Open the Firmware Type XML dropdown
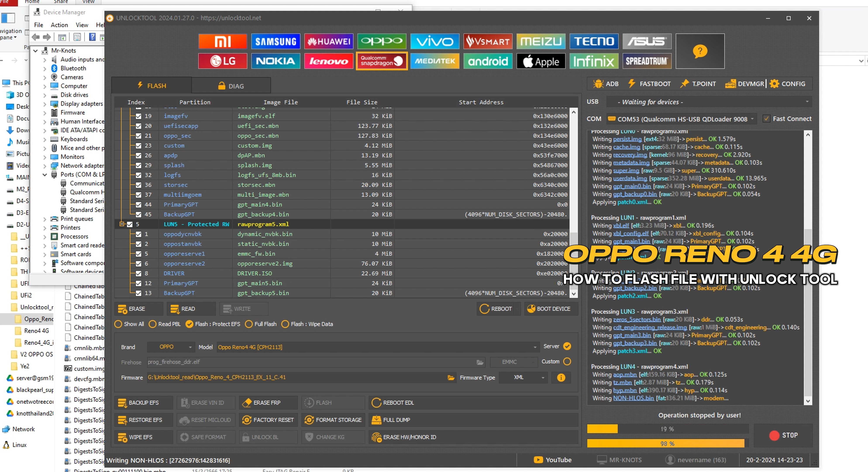The width and height of the screenshot is (868, 472). (x=523, y=378)
